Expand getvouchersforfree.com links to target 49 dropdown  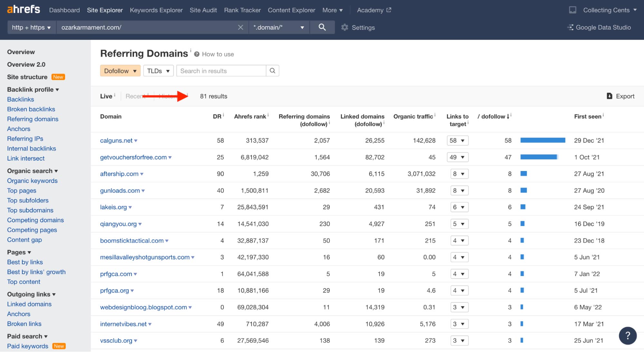pos(457,157)
